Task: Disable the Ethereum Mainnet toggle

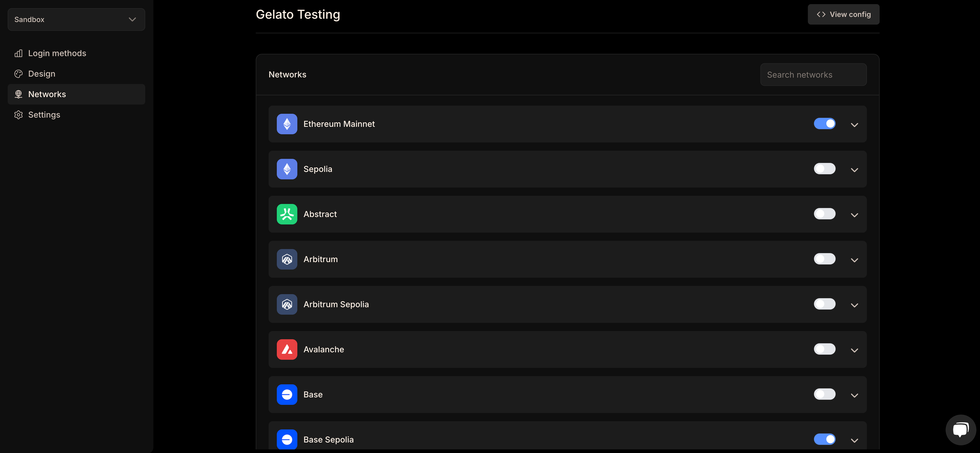Action: click(x=824, y=124)
